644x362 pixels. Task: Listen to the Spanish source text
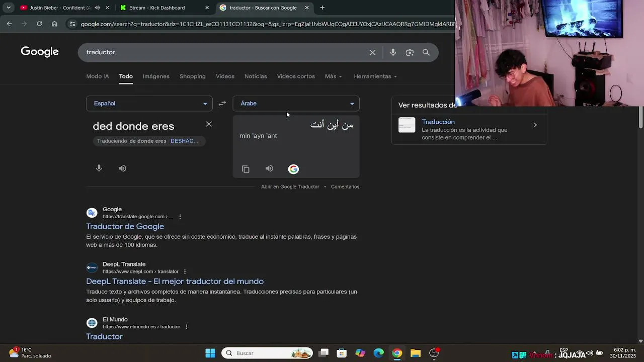coord(122,168)
